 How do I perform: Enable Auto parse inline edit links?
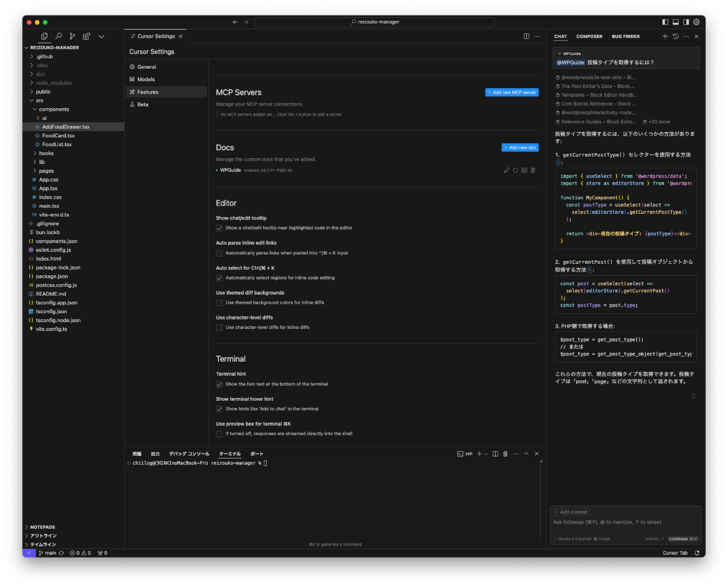tap(219, 253)
